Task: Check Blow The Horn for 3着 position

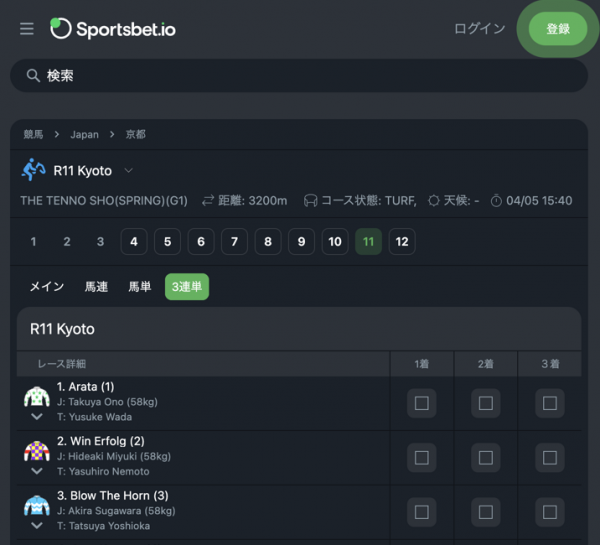Action: pyautogui.click(x=549, y=512)
